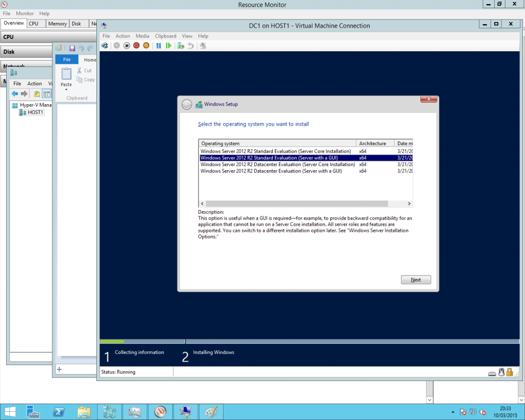Open the File menu of Virtual Machine Connection

tap(106, 36)
